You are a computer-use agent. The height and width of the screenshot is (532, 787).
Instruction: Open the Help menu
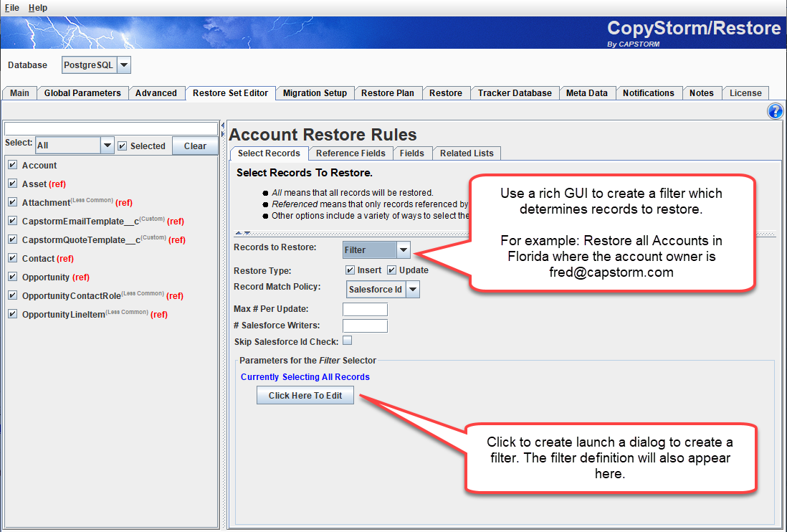[38, 7]
